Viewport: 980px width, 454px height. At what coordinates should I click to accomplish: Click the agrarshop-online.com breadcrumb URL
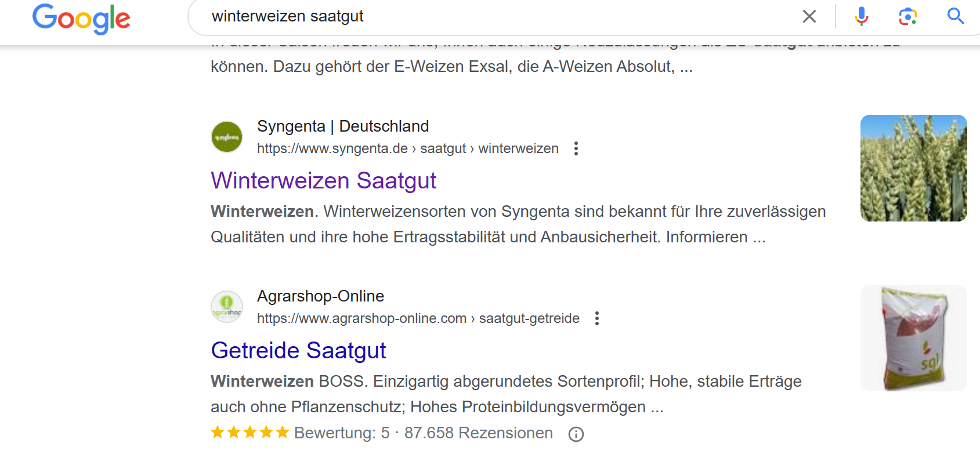418,319
